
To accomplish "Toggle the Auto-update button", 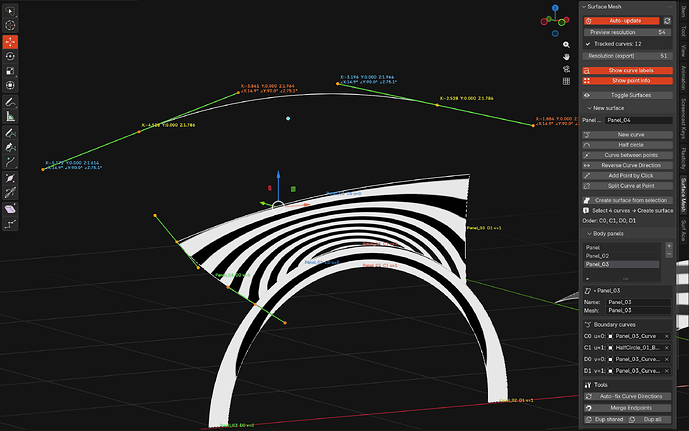I will click(621, 21).
